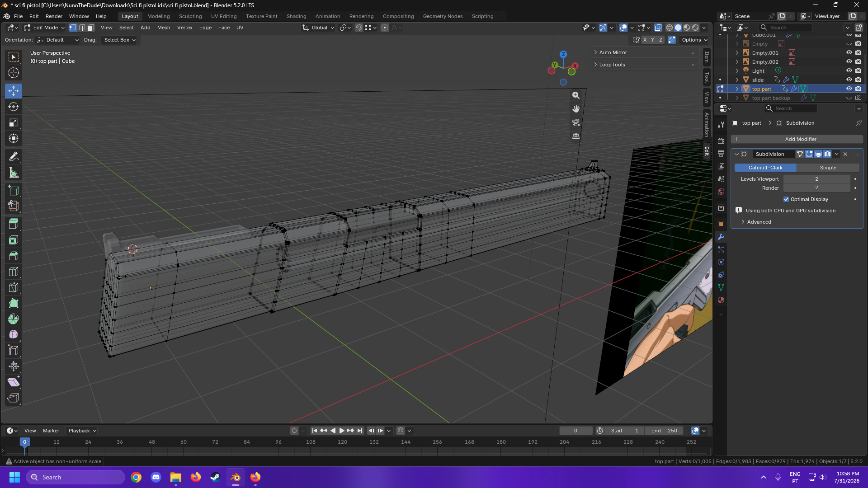This screenshot has height=488, width=868.
Task: Open Discord from the taskbar
Action: (x=156, y=477)
